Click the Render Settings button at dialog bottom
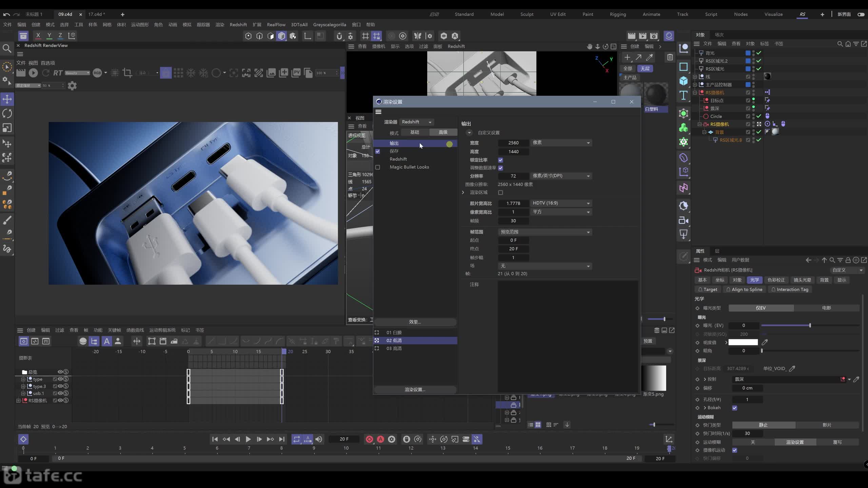Viewport: 868px width, 488px height. click(415, 390)
